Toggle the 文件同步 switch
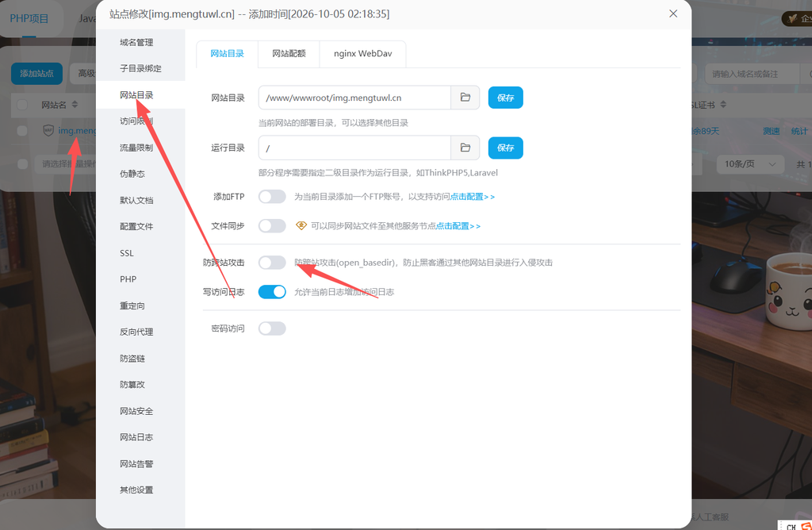 [272, 226]
